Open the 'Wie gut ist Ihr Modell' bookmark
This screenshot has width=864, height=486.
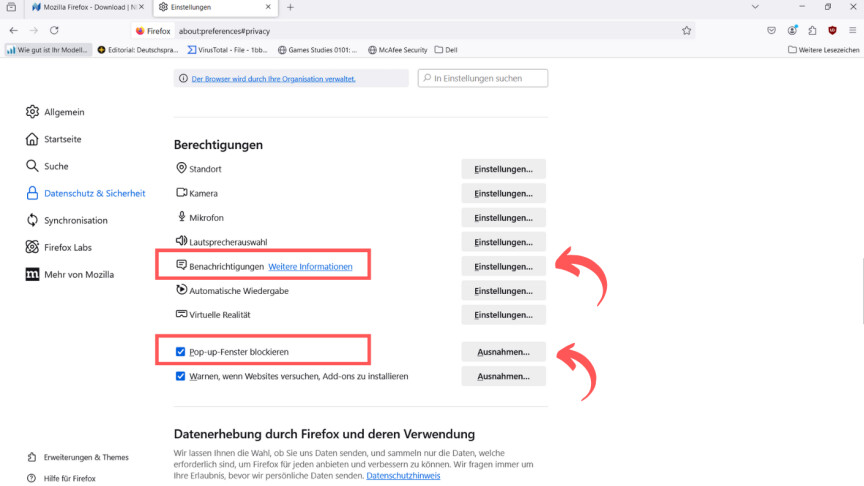coord(47,50)
